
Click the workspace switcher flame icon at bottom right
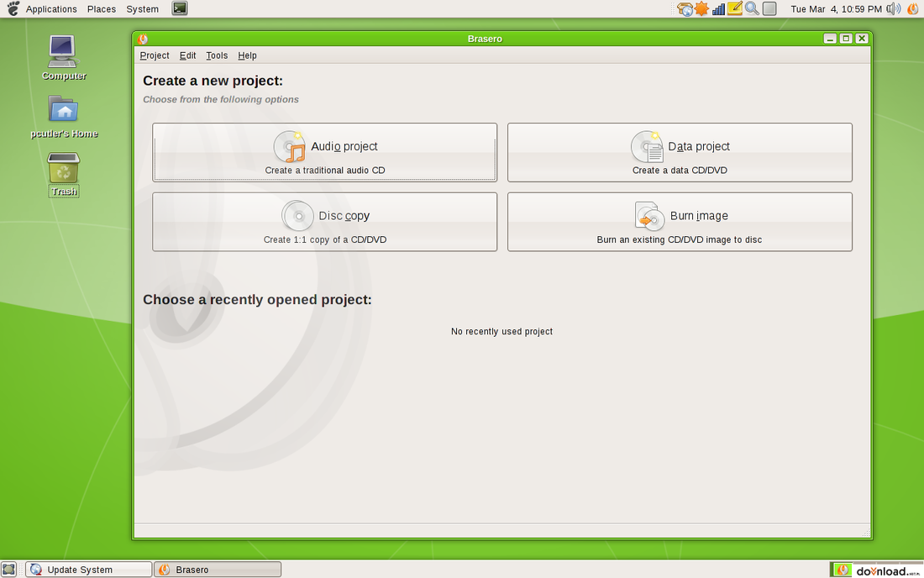(841, 570)
